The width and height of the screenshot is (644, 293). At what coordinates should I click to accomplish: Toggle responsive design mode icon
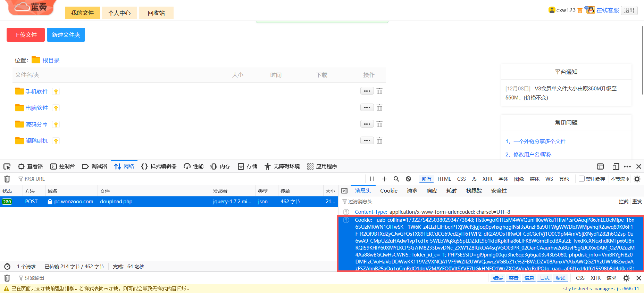(616, 166)
